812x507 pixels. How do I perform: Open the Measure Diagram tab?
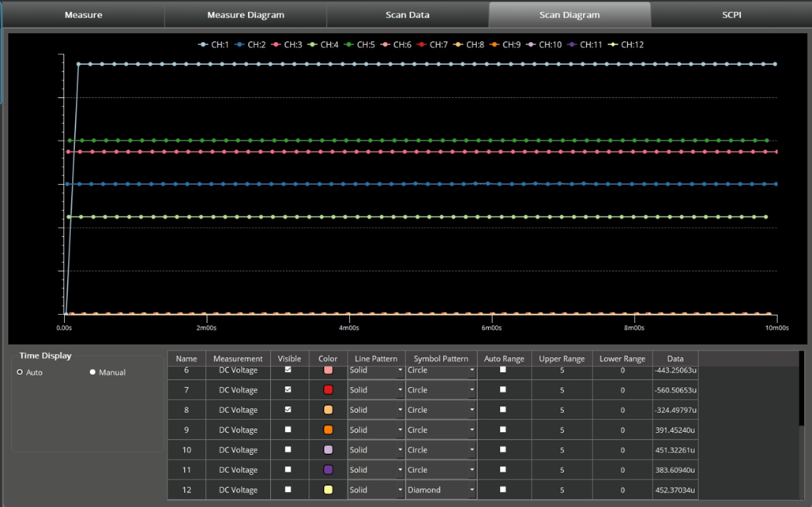point(246,14)
